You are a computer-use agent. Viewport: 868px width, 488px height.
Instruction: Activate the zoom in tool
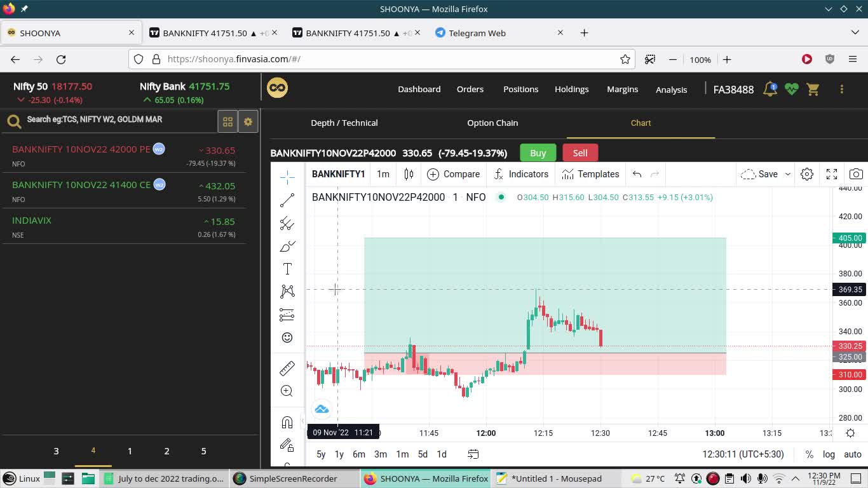coord(287,391)
